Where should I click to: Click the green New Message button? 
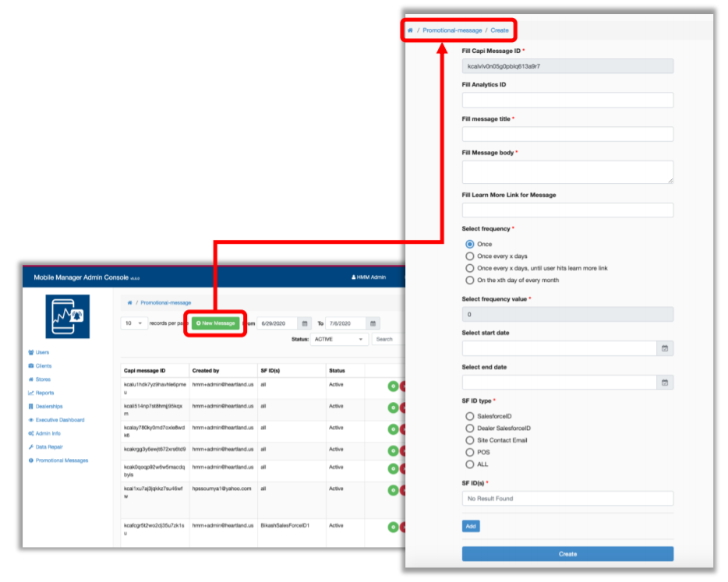point(216,323)
